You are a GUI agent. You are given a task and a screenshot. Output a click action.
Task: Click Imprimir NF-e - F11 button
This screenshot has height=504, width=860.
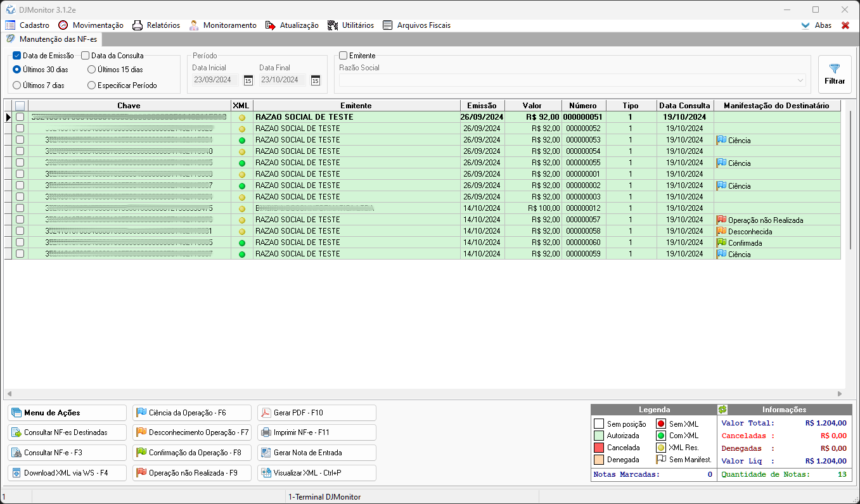coord(317,432)
